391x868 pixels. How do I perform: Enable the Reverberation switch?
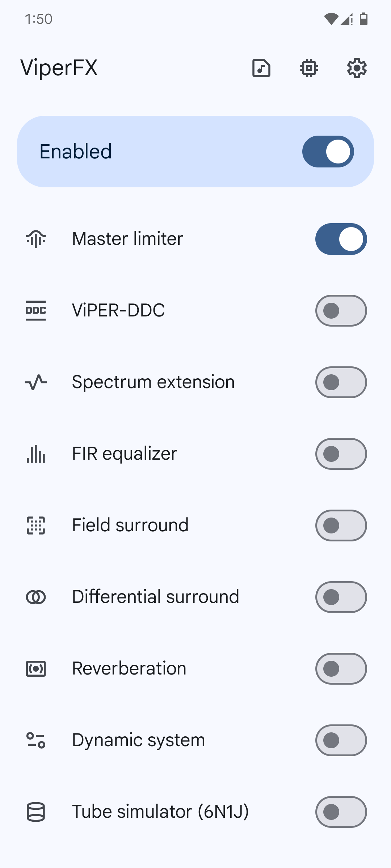[x=341, y=669]
